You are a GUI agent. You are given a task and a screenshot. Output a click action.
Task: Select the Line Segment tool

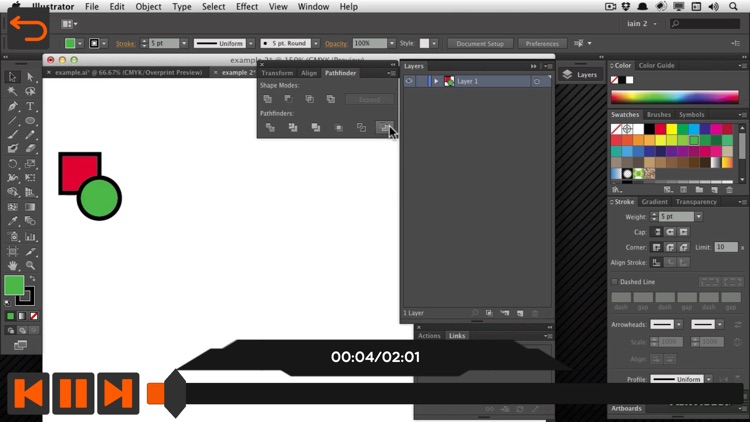coord(12,121)
